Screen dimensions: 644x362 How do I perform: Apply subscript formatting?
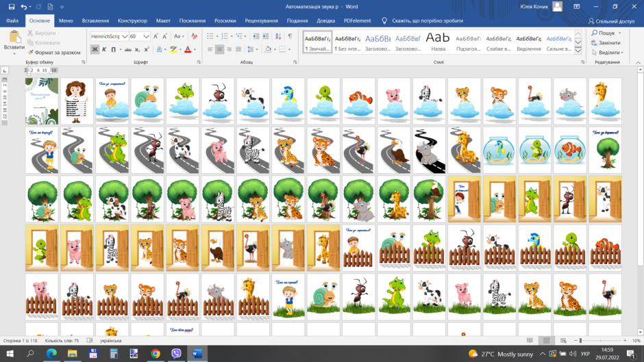click(138, 50)
